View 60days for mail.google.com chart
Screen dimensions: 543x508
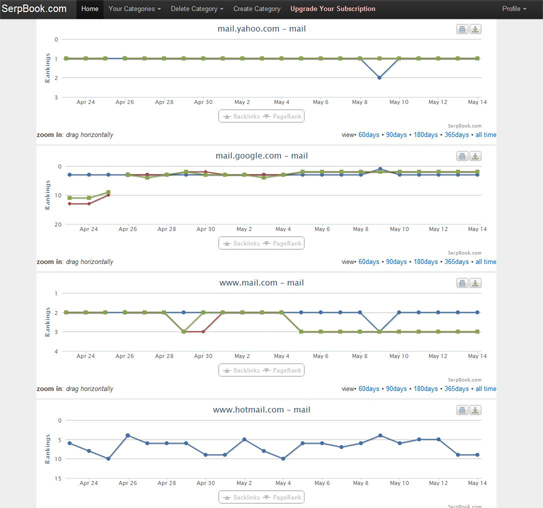[368, 262]
